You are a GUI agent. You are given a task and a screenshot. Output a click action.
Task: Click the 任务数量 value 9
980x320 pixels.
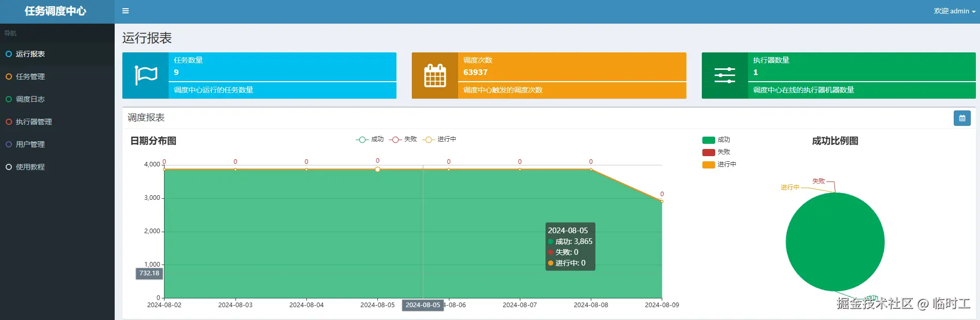(x=176, y=72)
